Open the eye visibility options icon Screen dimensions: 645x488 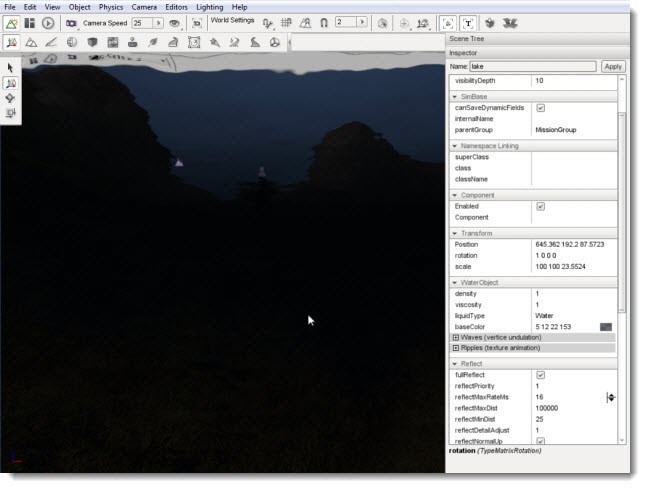[x=174, y=23]
